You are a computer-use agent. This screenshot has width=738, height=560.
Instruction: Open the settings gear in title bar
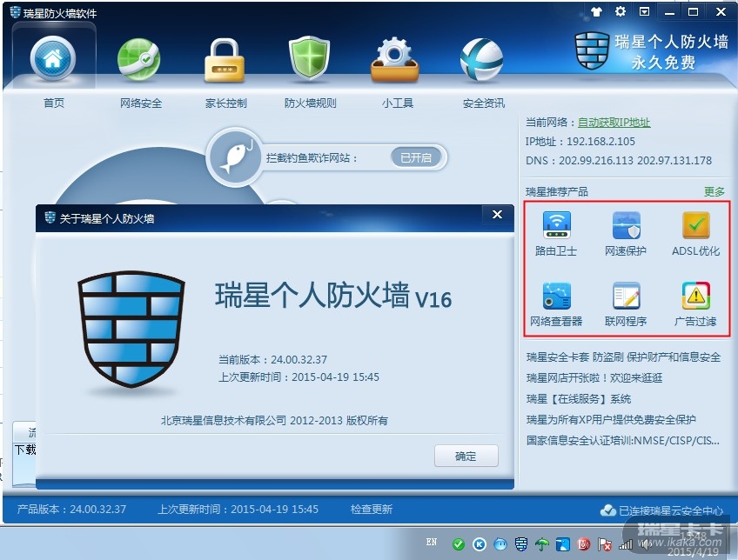coord(621,11)
